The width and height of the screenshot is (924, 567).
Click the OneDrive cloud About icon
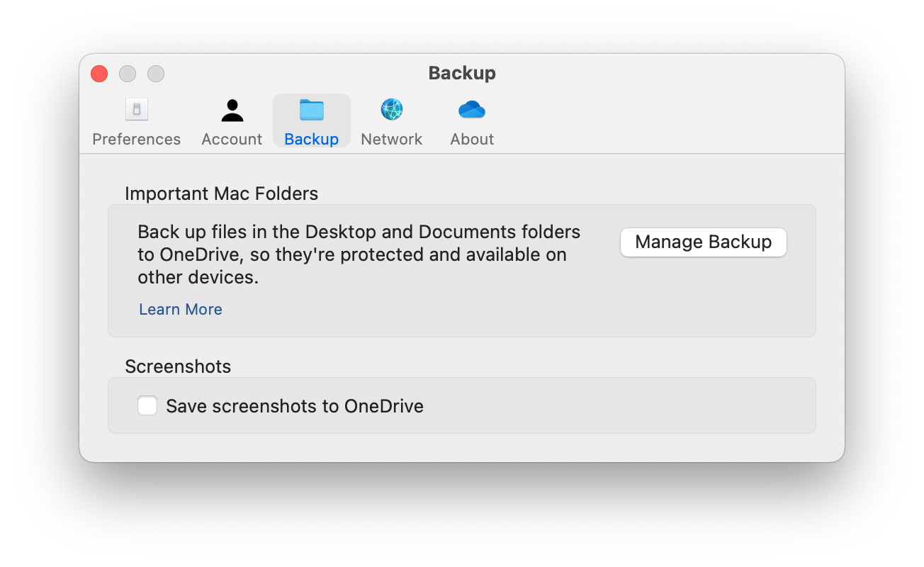point(471,108)
